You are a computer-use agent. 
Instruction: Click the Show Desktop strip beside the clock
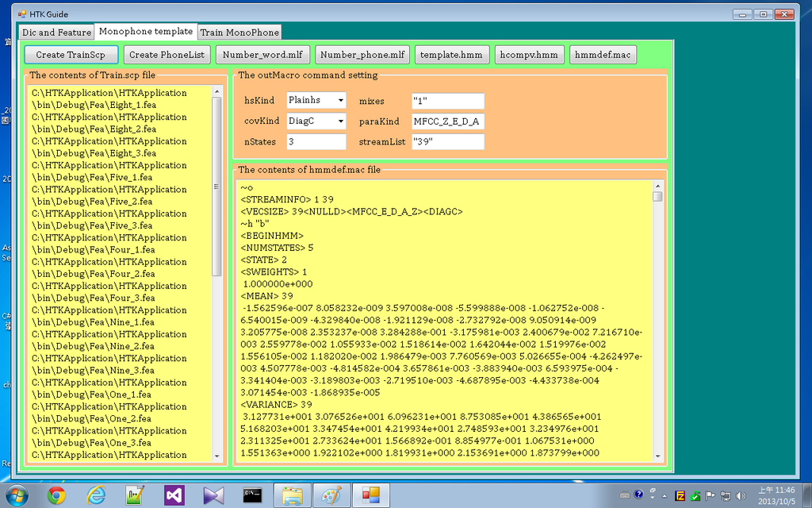pyautogui.click(x=808, y=495)
